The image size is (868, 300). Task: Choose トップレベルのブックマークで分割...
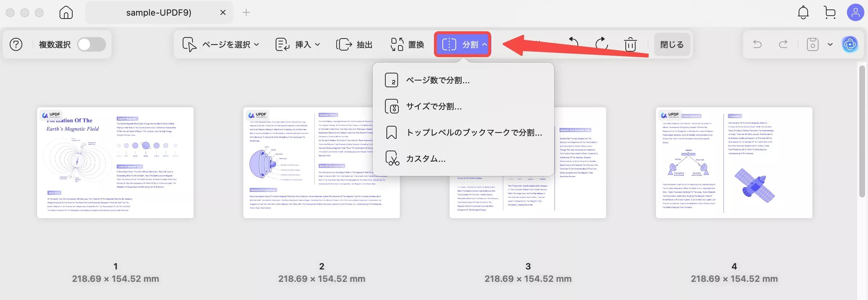click(x=463, y=132)
